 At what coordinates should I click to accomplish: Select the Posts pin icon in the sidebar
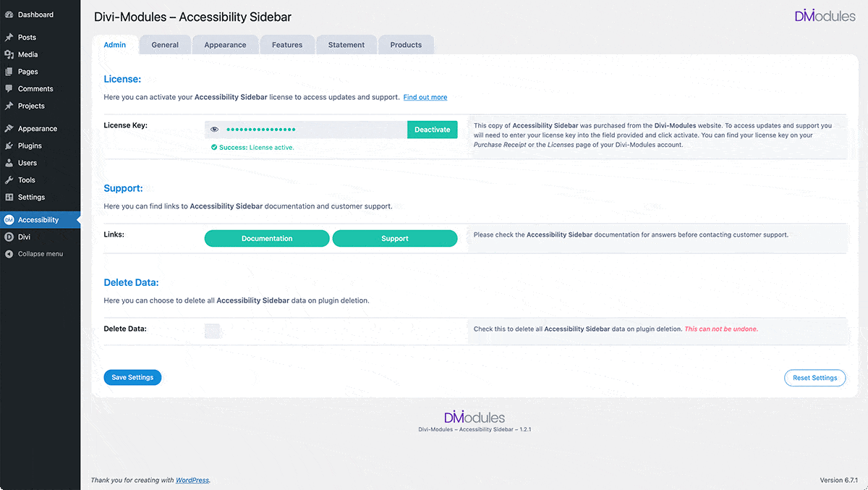point(9,36)
